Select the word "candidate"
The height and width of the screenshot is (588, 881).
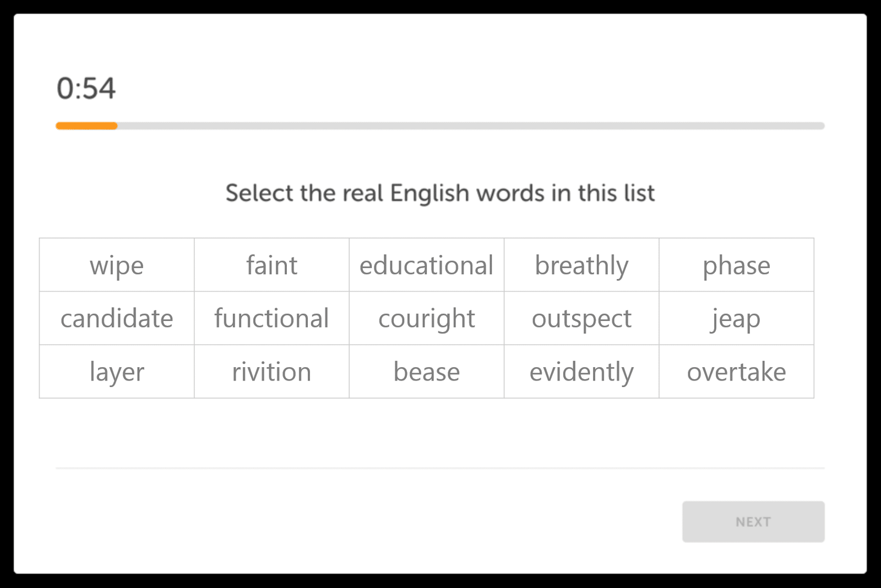click(x=116, y=318)
